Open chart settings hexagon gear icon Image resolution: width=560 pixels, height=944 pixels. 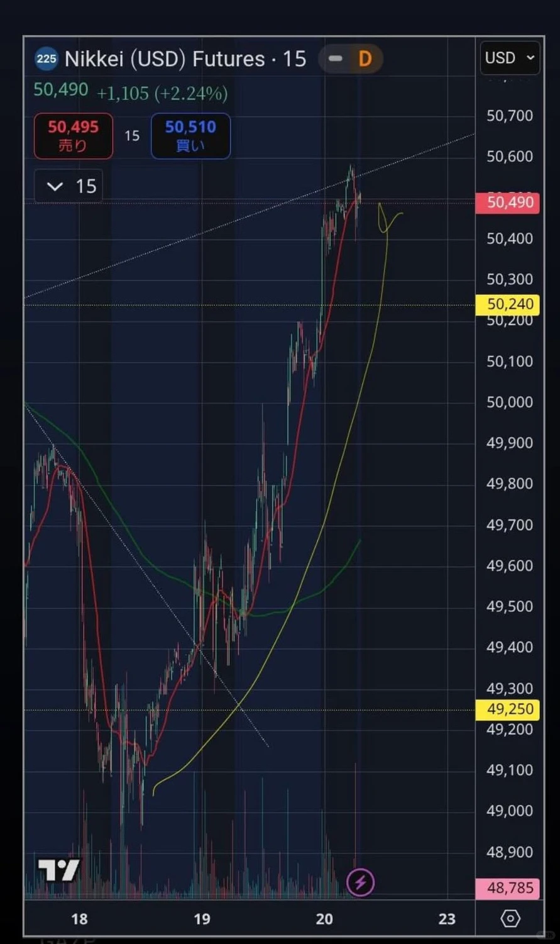(x=510, y=919)
